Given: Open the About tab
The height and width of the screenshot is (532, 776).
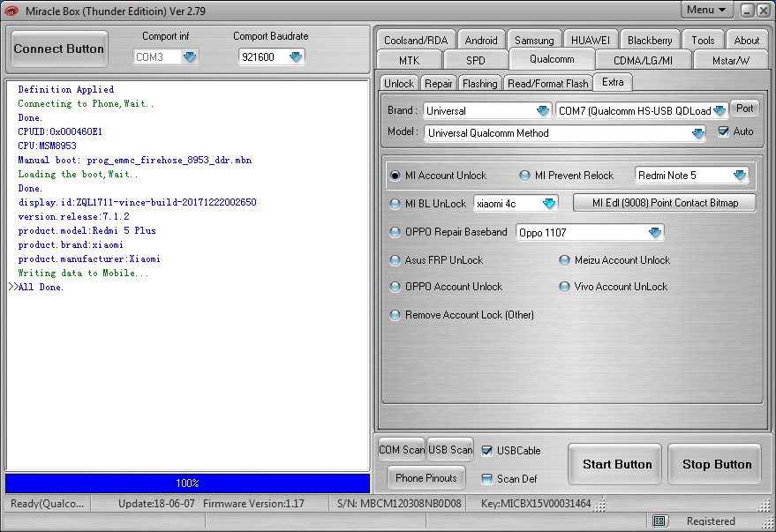Looking at the screenshot, I should 746,40.
